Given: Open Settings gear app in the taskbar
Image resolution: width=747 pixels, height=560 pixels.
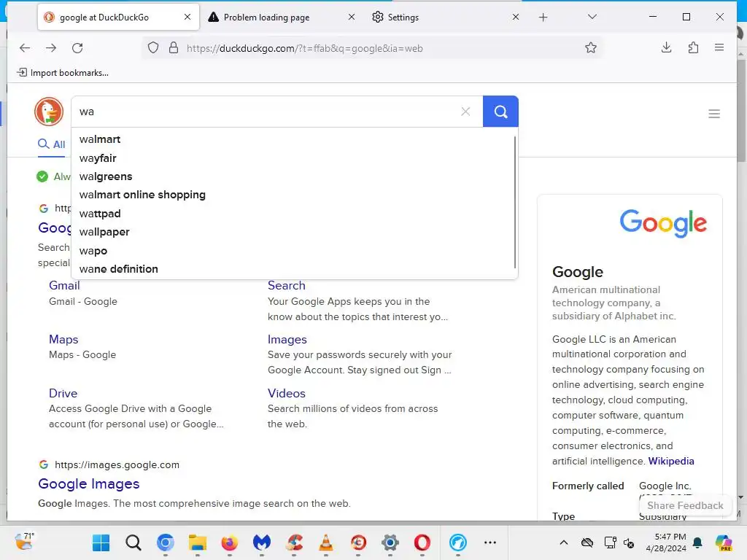Looking at the screenshot, I should (x=390, y=542).
